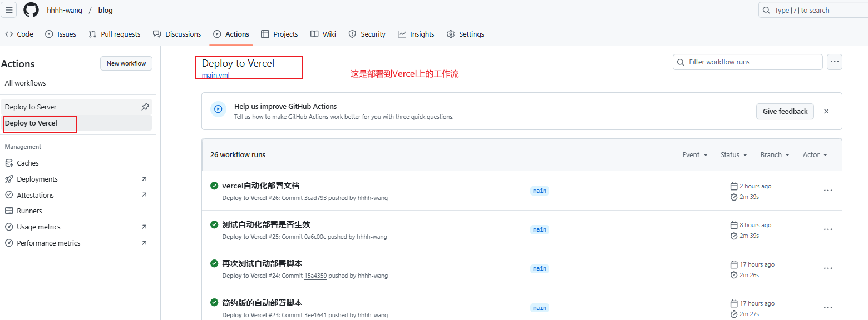The height and width of the screenshot is (320, 868).
Task: Click success check icon of run #26
Action: (214, 186)
